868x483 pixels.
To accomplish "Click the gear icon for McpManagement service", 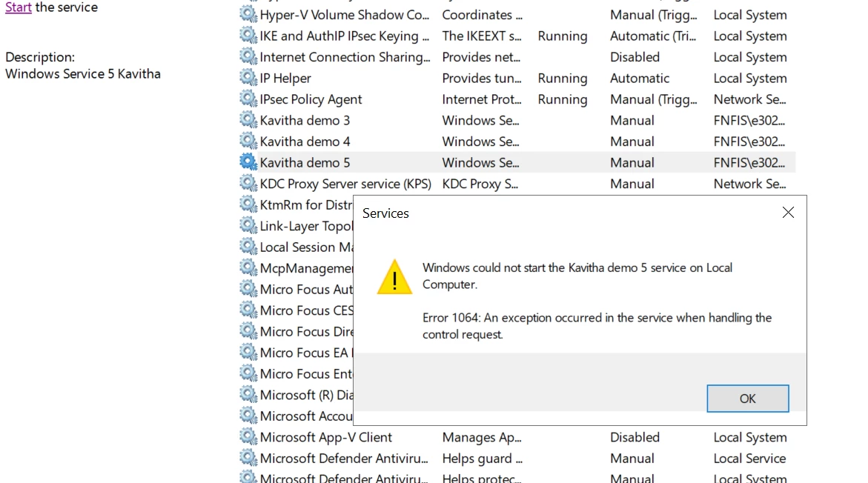I will coord(248,267).
